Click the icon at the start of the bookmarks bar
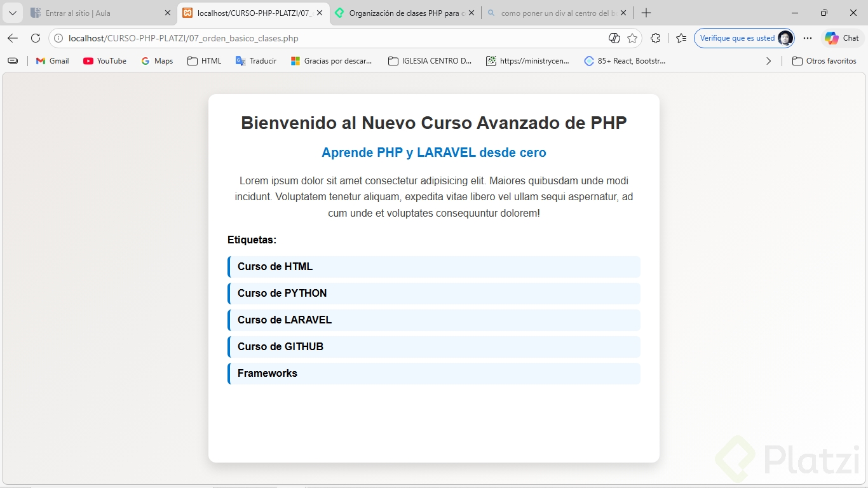The image size is (868, 488). (x=13, y=61)
